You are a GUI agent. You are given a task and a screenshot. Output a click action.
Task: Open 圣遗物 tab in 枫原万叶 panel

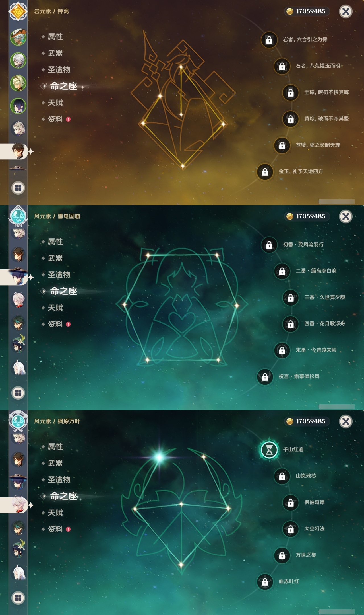(59, 479)
